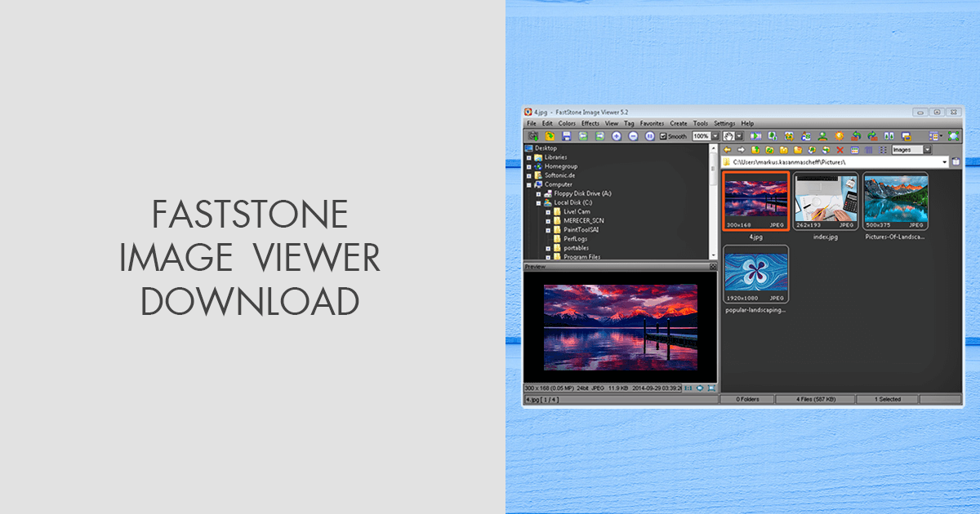Open the Favorites menu

[652, 123]
